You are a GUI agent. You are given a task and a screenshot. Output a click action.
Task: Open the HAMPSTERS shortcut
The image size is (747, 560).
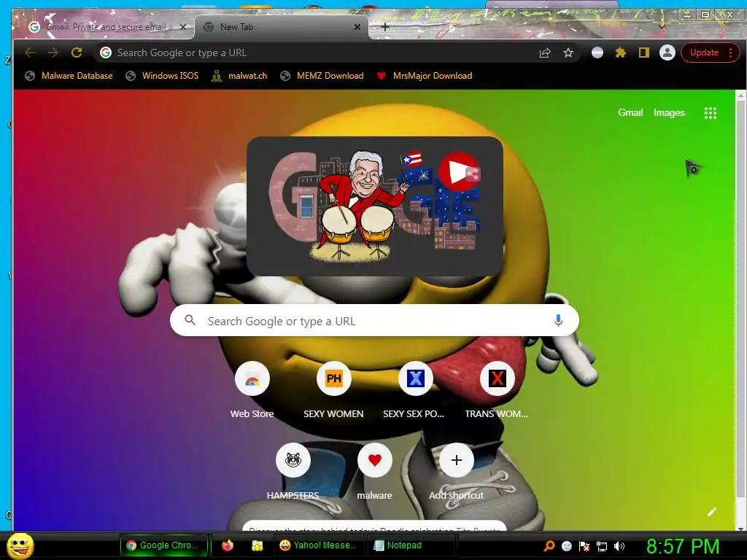click(293, 460)
